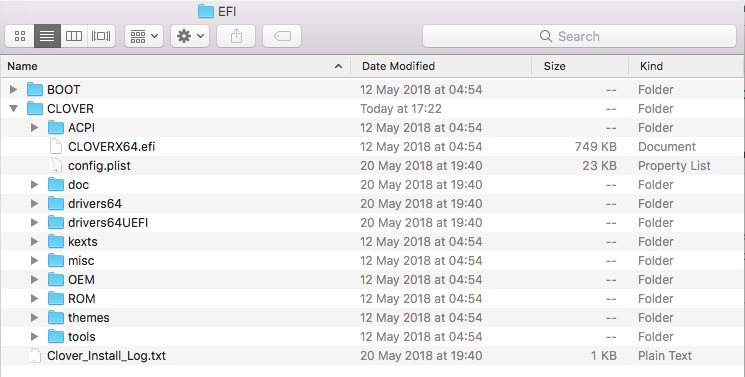Expand the drivers64 folder
The width and height of the screenshot is (745, 377).
click(35, 203)
